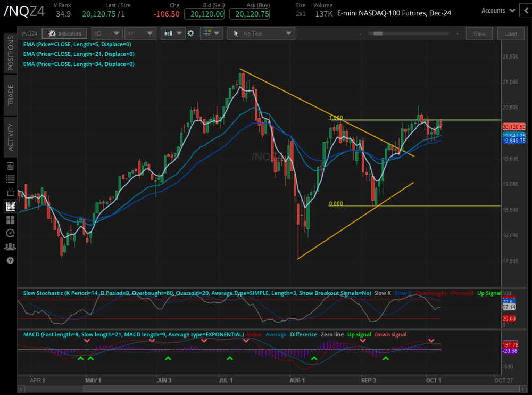Open the candlestick chart type dropdown
This screenshot has width=532, height=395.
(173, 34)
